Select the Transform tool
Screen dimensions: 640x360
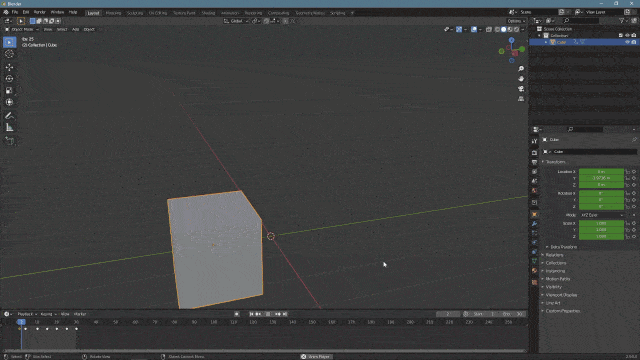[9, 102]
